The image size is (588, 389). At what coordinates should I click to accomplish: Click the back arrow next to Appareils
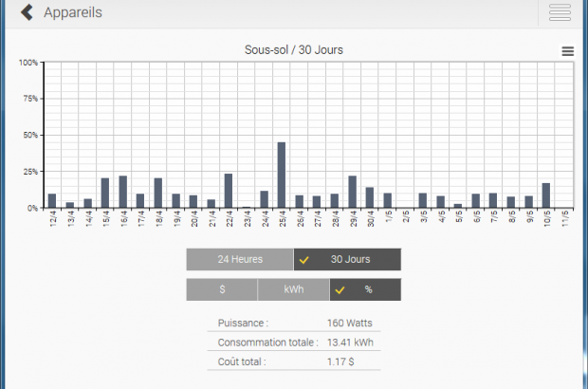pos(27,13)
